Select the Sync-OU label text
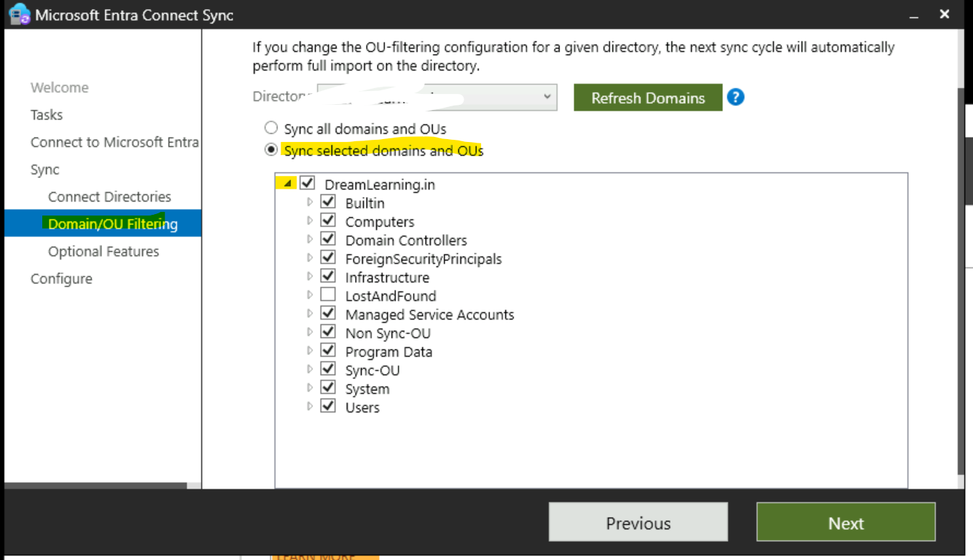Image resolution: width=973 pixels, height=560 pixels. pos(372,370)
